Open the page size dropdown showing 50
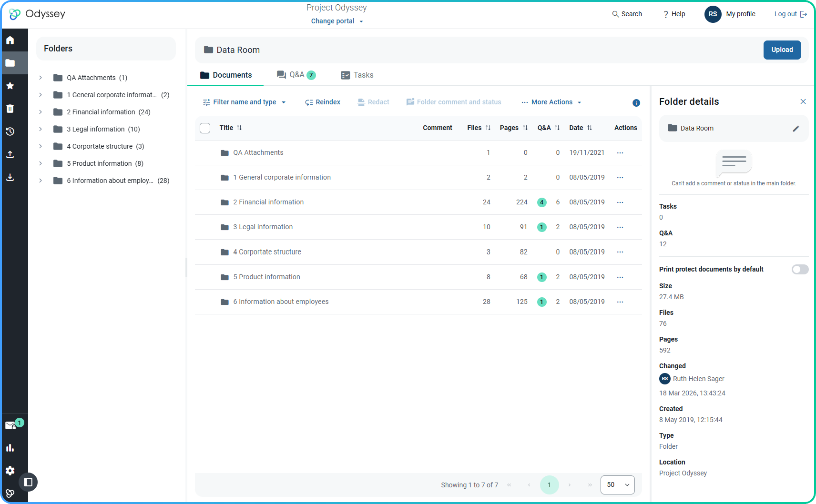Screen dimensions: 816x504 (x=617, y=485)
